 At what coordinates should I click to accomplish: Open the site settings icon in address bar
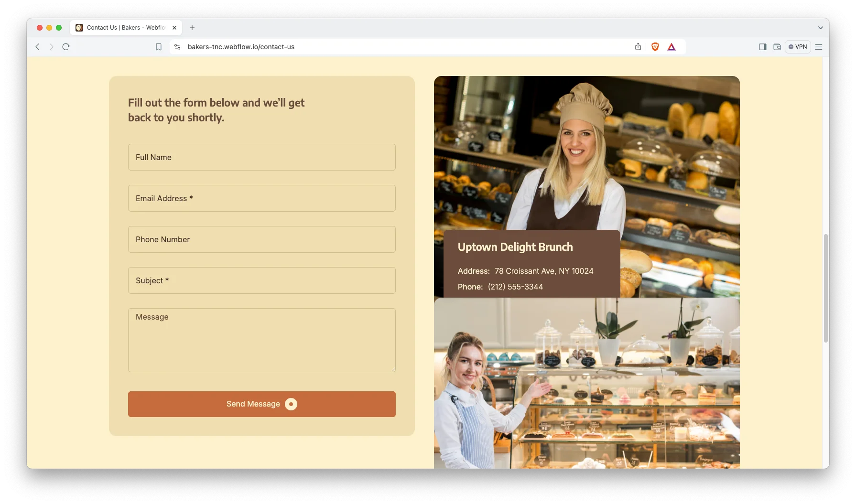177,47
